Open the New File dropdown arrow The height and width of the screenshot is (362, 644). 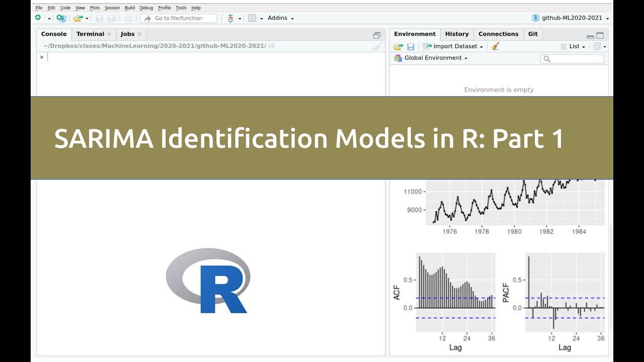(49, 19)
